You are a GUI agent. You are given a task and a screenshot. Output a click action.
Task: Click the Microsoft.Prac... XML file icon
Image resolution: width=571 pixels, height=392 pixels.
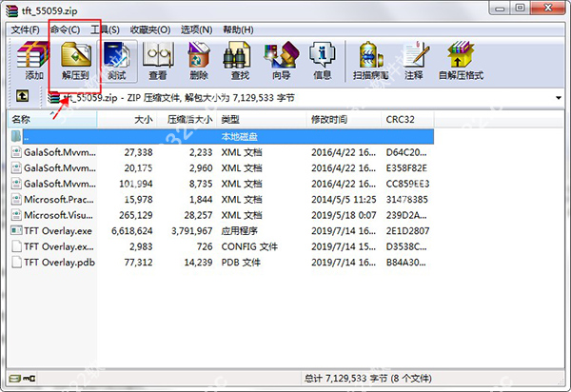[16, 200]
